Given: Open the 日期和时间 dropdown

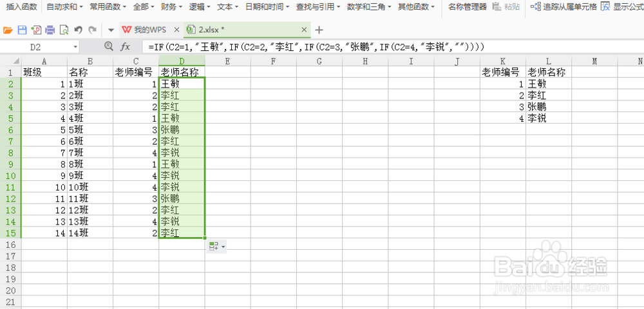Looking at the screenshot, I should pyautogui.click(x=267, y=6).
